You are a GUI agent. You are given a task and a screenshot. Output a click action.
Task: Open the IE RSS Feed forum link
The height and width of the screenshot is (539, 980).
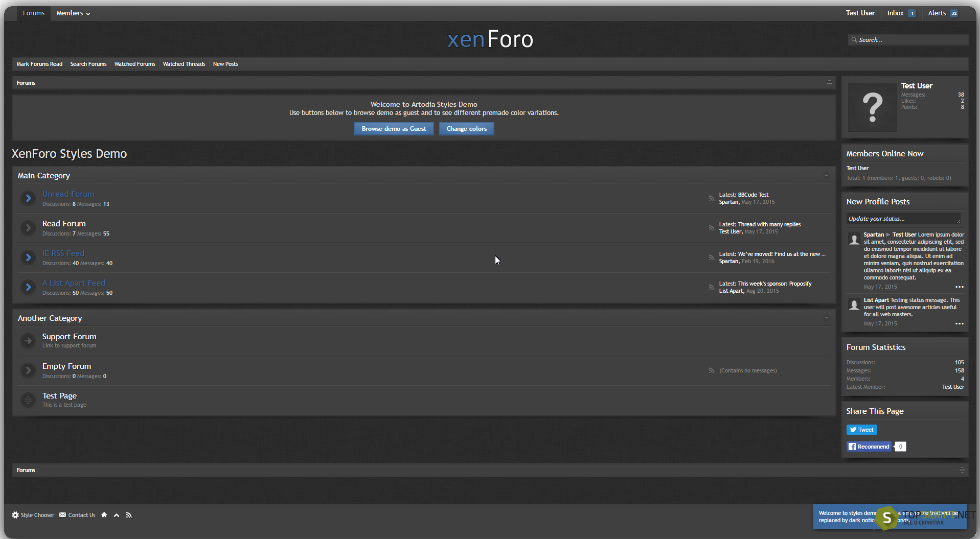[63, 253]
